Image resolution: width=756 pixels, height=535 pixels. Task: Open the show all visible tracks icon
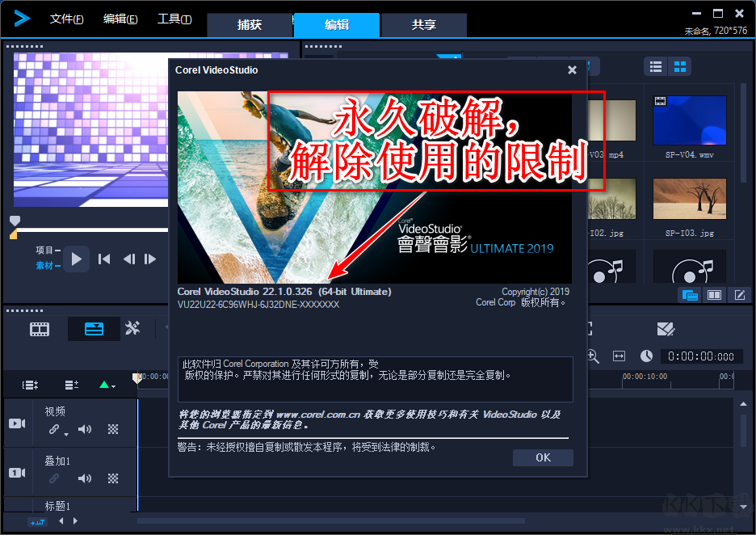pyautogui.click(x=30, y=385)
